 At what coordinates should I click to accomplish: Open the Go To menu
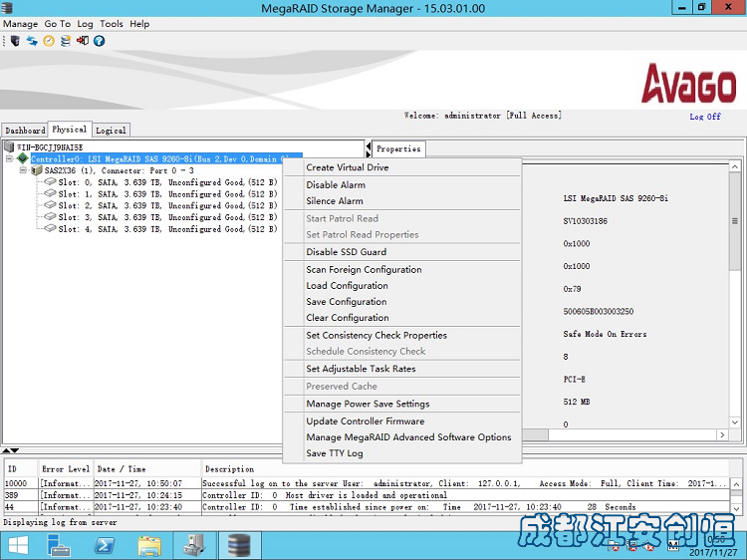[x=57, y=24]
